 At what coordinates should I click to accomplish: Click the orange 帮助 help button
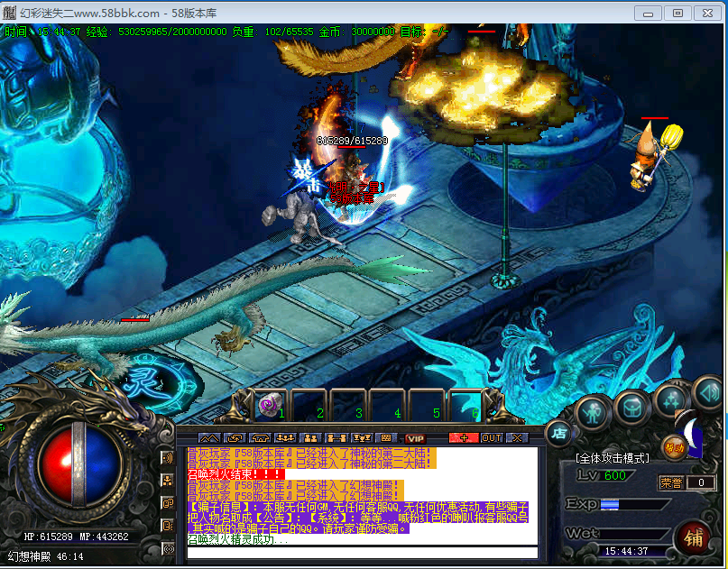point(674,448)
